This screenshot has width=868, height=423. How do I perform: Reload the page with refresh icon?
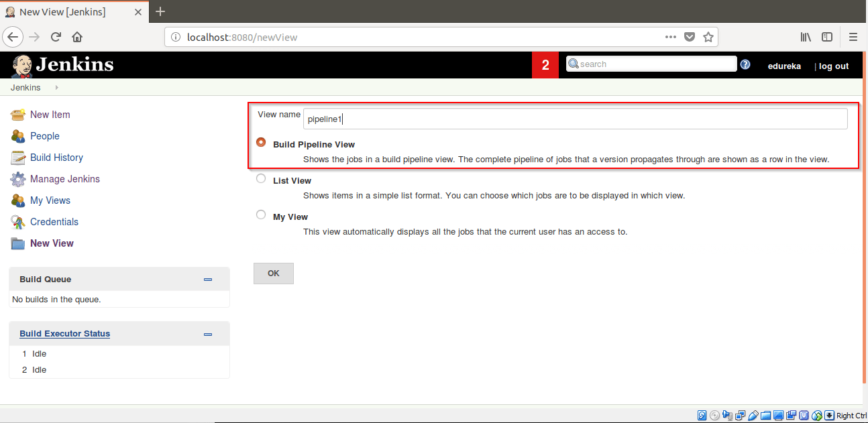pos(56,37)
